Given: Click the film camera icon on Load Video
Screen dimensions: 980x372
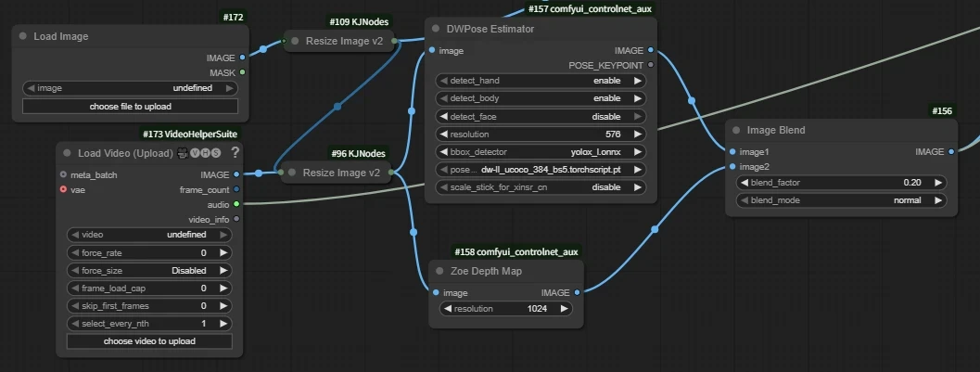Looking at the screenshot, I should tap(183, 153).
